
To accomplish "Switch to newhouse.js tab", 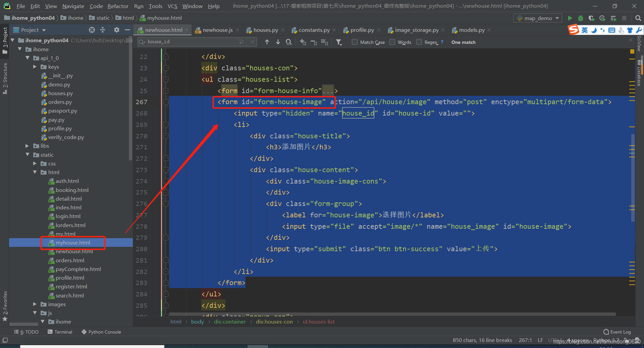I will 217,30.
